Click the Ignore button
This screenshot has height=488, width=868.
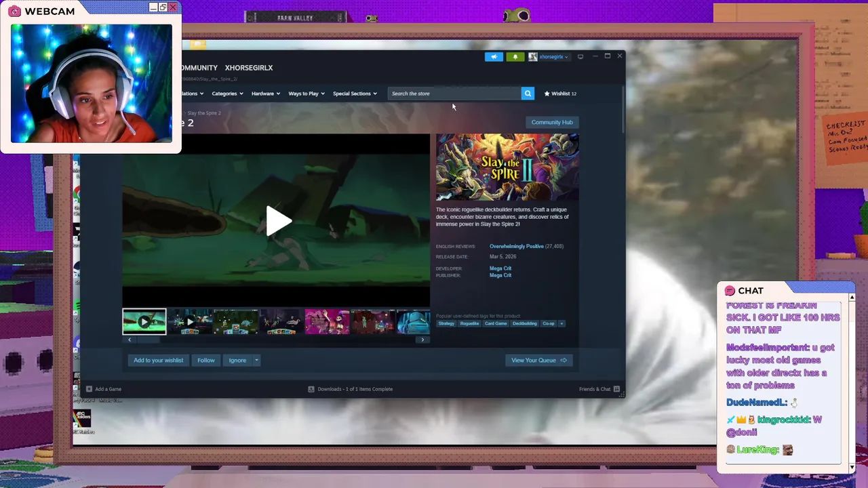[x=237, y=361]
